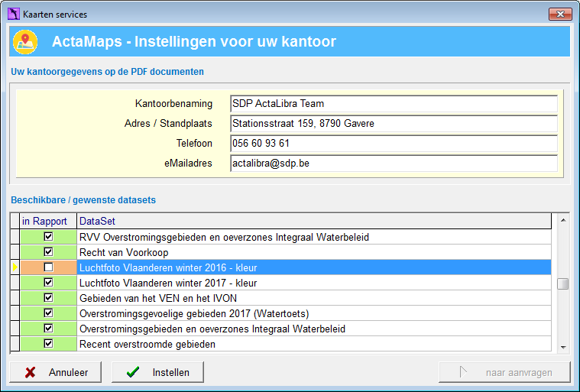Click row selector beside Recht van Voorkoop

click(x=15, y=252)
